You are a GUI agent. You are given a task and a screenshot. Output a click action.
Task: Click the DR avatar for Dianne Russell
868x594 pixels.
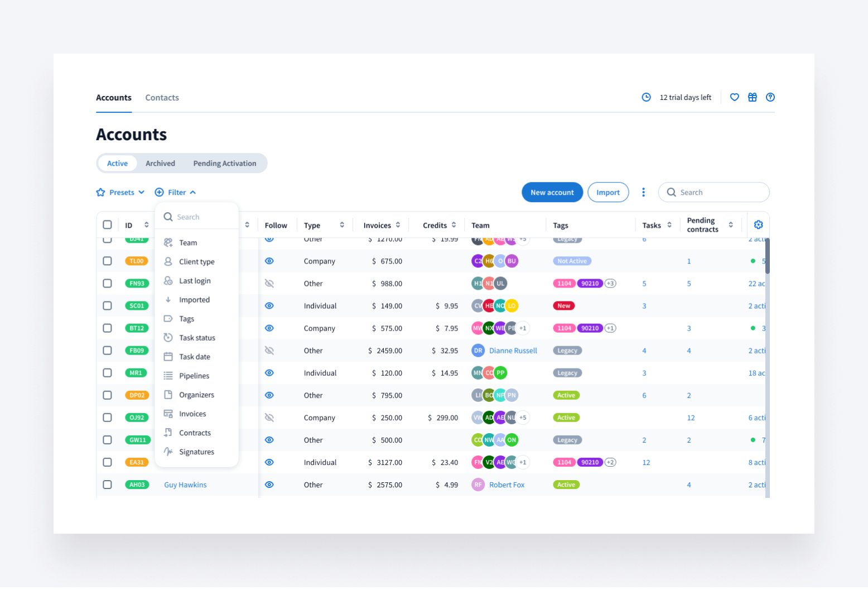click(478, 351)
